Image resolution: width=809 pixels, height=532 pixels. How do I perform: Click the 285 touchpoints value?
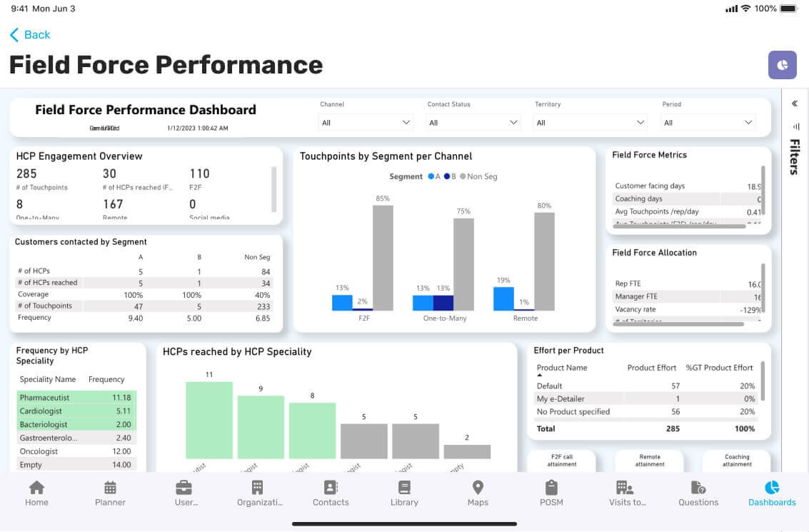[26, 174]
